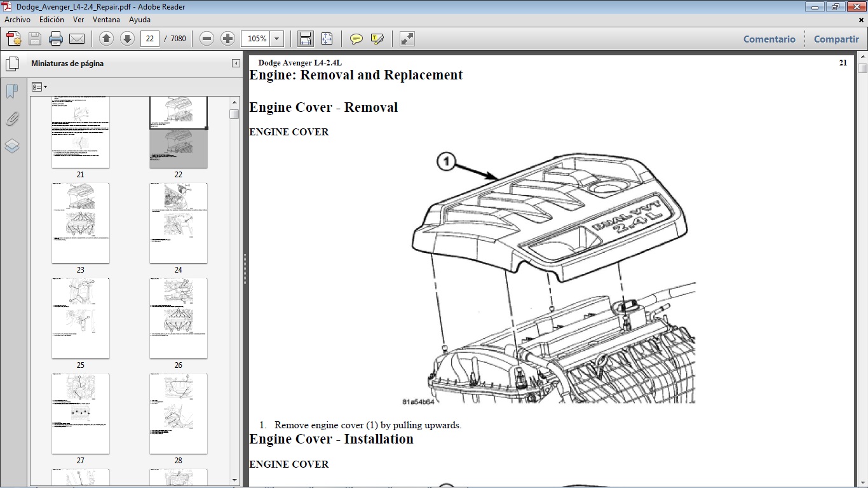This screenshot has height=488, width=868.
Task: Select the page 27 thumbnail
Action: (x=81, y=414)
